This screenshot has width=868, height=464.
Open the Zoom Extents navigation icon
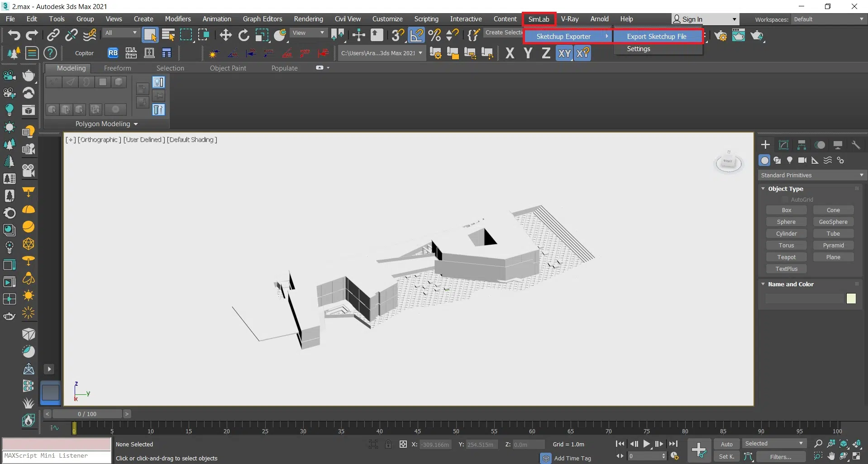point(844,444)
